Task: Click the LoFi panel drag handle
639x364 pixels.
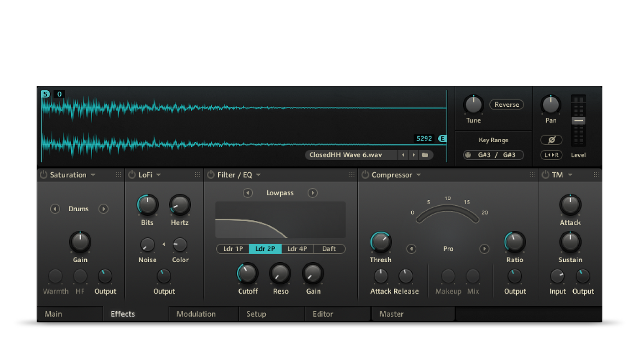Action: tap(197, 175)
